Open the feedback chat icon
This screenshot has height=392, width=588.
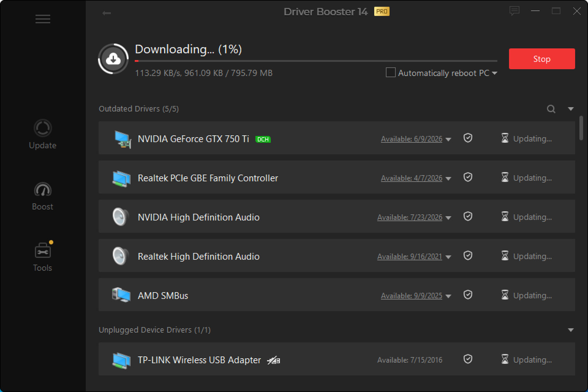click(514, 11)
